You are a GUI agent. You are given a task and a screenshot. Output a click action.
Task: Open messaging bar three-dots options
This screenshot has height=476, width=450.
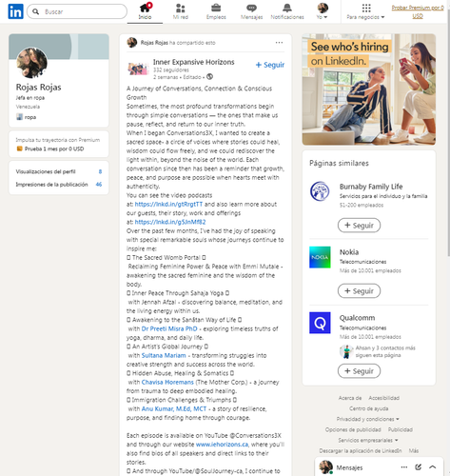(404, 467)
